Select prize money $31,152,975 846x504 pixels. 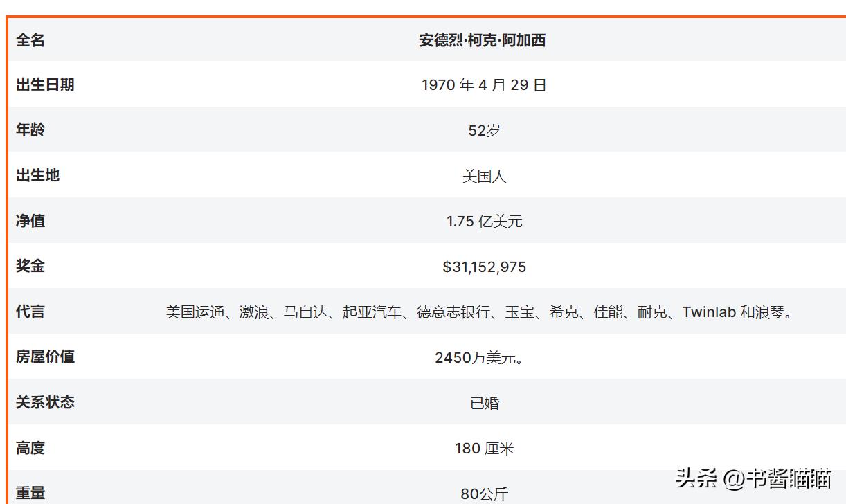click(x=484, y=267)
